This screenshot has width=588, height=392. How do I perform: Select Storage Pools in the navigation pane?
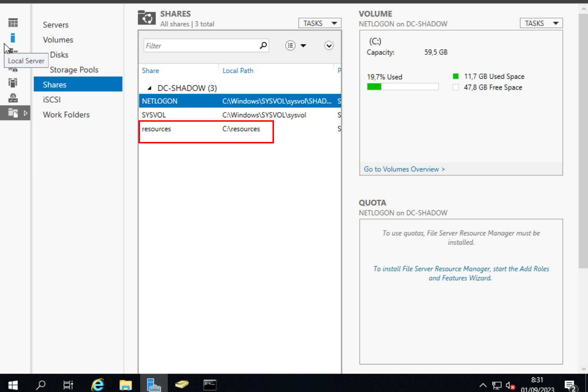tap(74, 70)
